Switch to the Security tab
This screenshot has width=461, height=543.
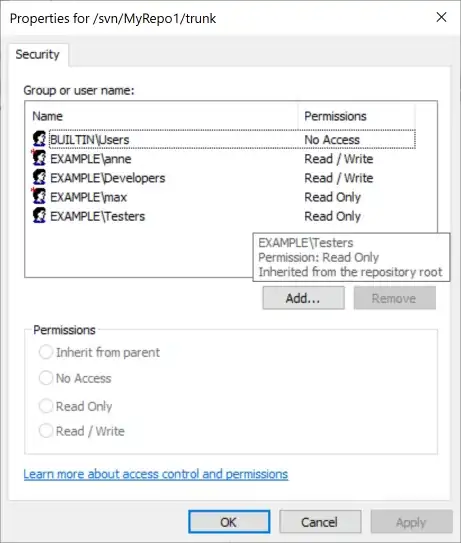(x=38, y=54)
